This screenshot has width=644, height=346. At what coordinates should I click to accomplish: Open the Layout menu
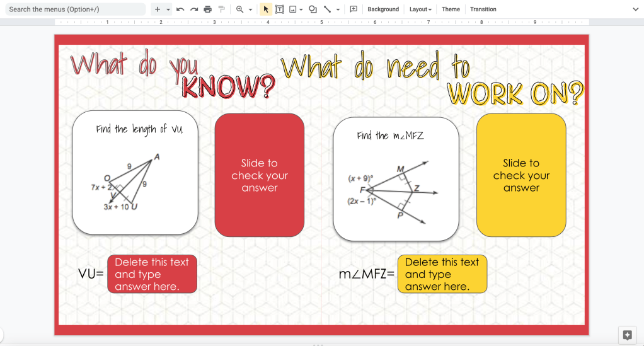[420, 9]
